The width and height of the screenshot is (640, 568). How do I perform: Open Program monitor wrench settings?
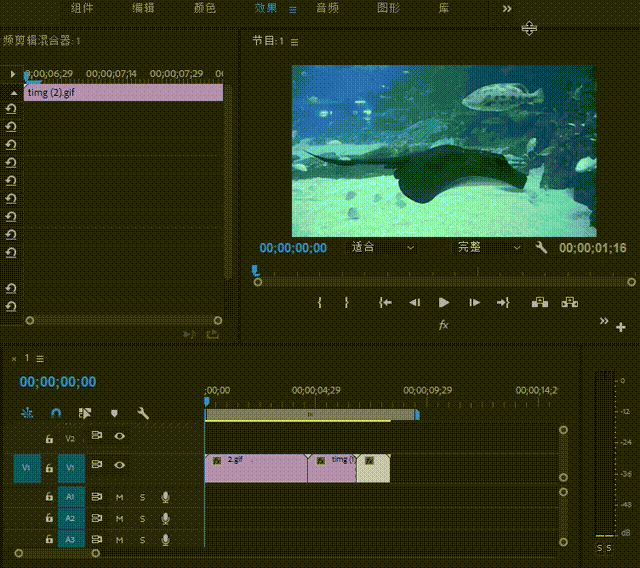click(x=542, y=248)
